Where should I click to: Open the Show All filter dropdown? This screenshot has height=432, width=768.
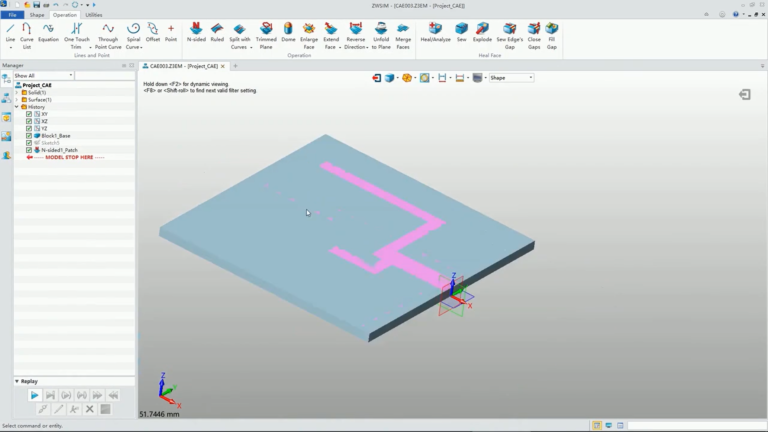[x=44, y=75]
